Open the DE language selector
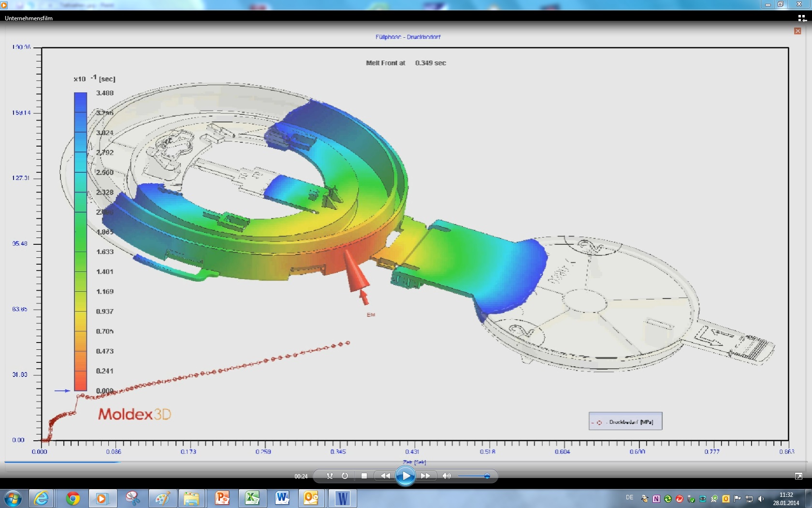Image resolution: width=812 pixels, height=508 pixels. coord(629,497)
